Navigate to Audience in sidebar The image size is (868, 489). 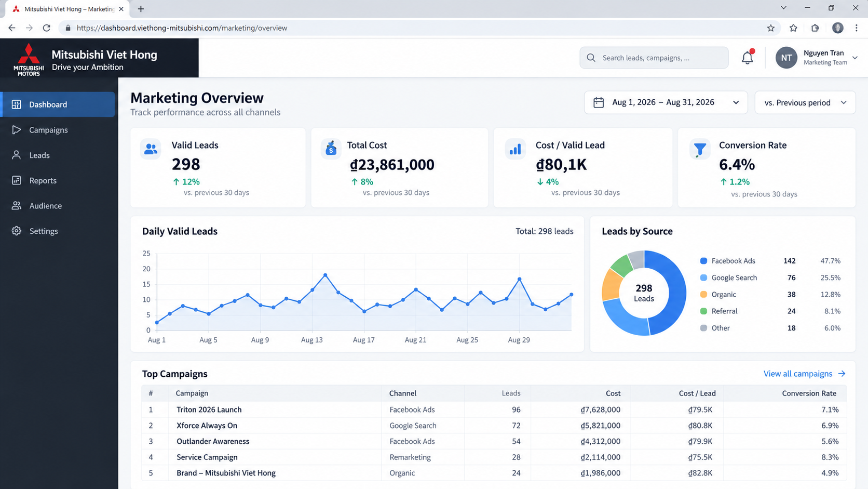[x=58, y=206]
